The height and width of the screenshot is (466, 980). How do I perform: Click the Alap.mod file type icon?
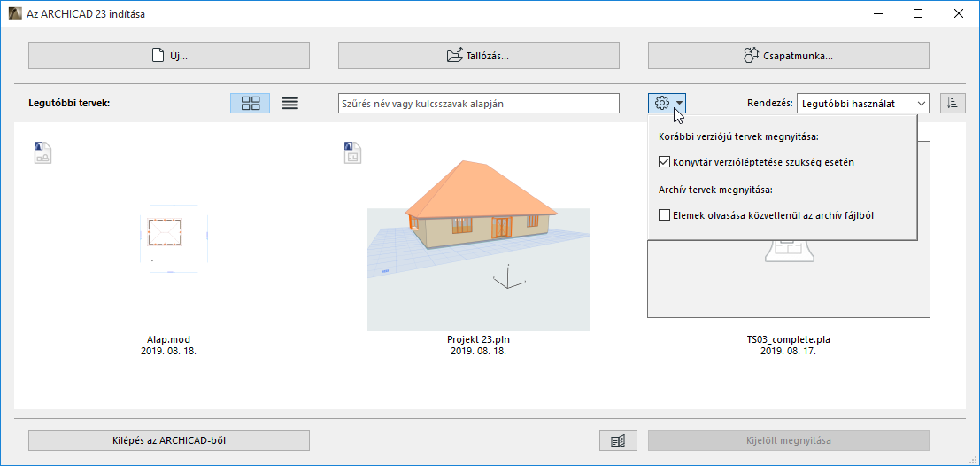(42, 152)
